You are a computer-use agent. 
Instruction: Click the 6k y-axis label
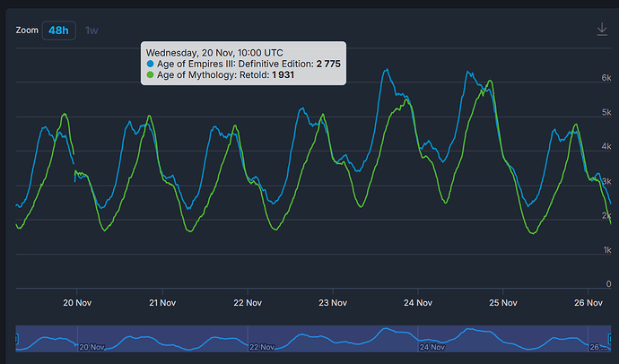coord(606,78)
